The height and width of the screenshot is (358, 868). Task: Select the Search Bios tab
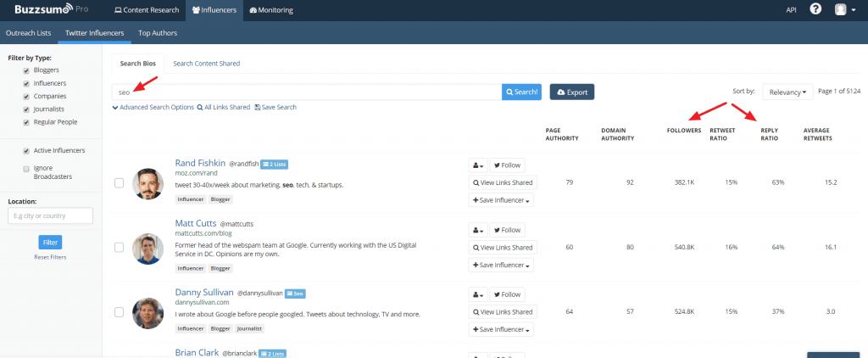pyautogui.click(x=138, y=63)
